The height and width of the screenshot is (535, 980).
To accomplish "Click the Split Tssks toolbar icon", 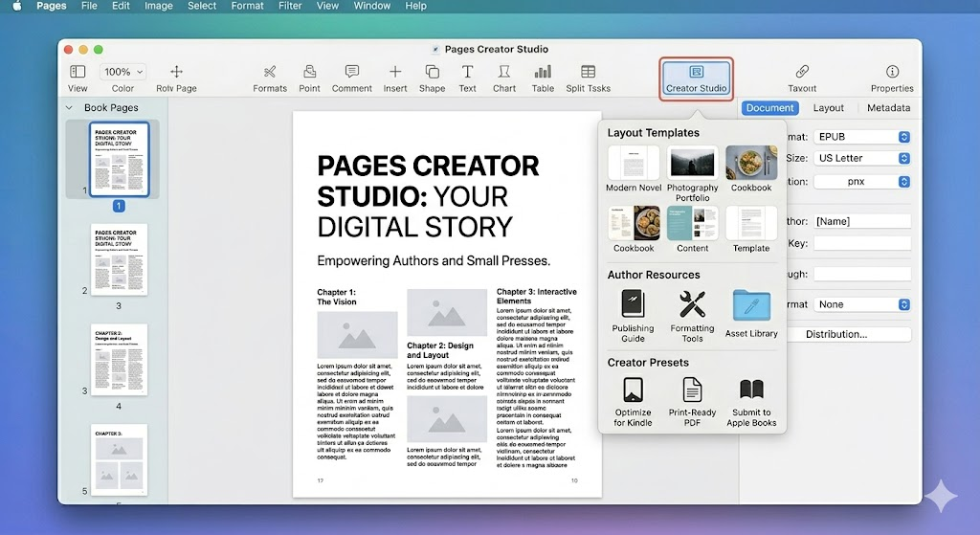I will (589, 71).
